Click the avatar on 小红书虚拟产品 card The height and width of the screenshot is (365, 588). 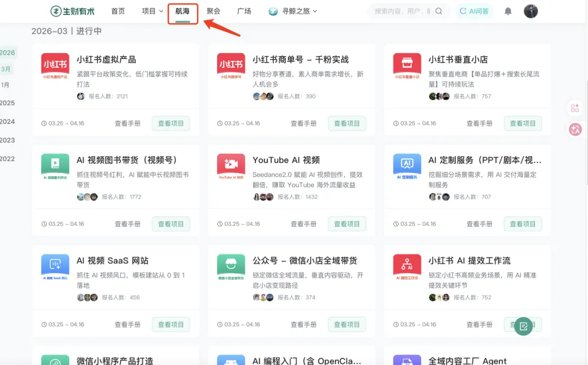81,96
